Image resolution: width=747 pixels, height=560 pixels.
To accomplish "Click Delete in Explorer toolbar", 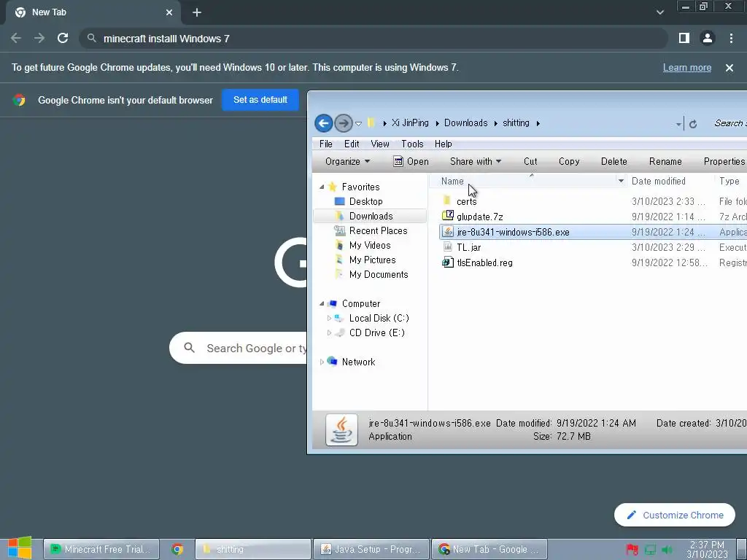I will [x=614, y=161].
